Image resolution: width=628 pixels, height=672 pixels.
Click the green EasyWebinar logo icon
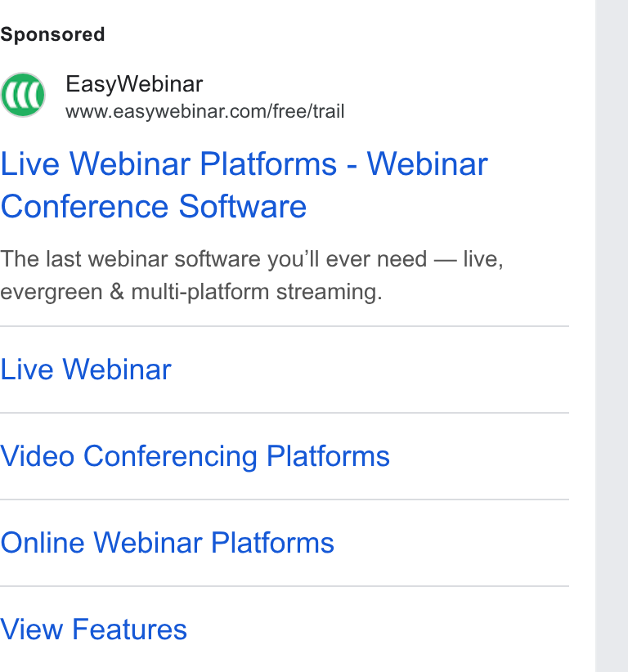pyautogui.click(x=23, y=95)
